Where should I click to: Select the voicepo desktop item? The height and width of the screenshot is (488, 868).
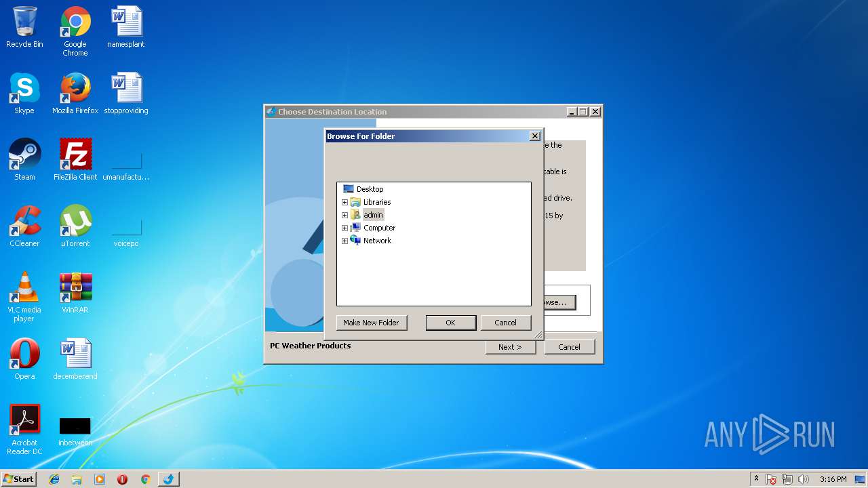click(x=126, y=232)
